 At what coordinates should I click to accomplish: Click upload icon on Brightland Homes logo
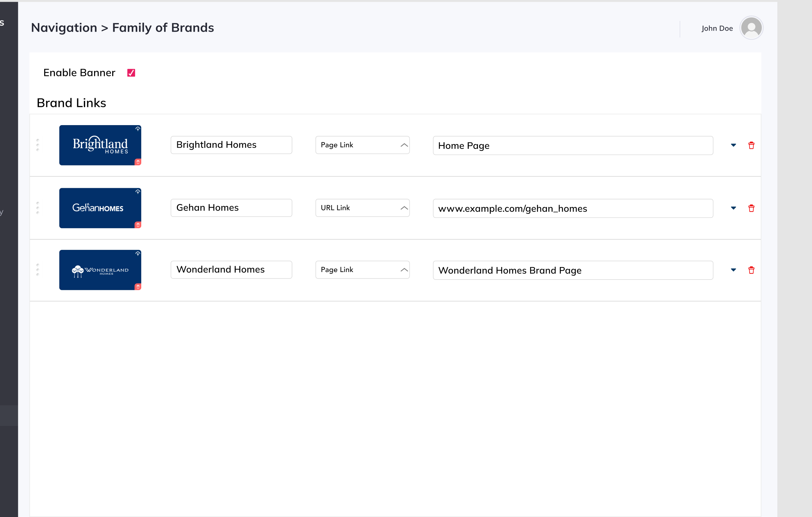click(x=138, y=129)
